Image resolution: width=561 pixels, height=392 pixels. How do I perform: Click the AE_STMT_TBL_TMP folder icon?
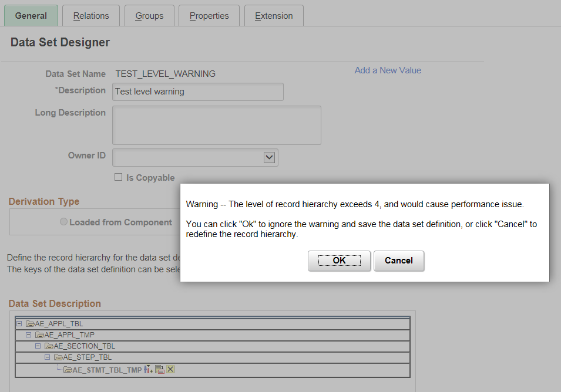tap(68, 370)
